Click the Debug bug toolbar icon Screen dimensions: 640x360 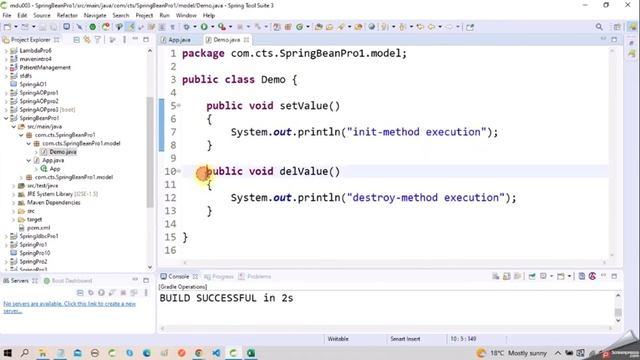pyautogui.click(x=186, y=27)
